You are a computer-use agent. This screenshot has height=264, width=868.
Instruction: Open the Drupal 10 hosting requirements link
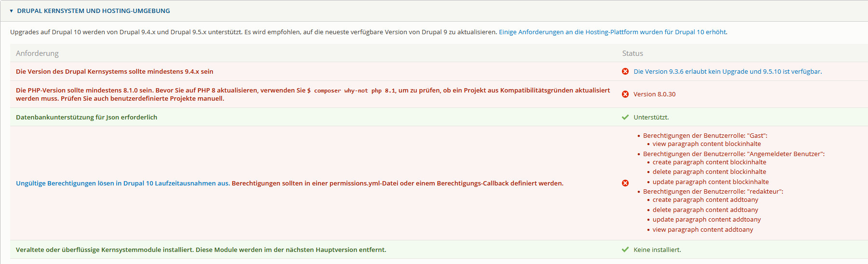click(613, 32)
